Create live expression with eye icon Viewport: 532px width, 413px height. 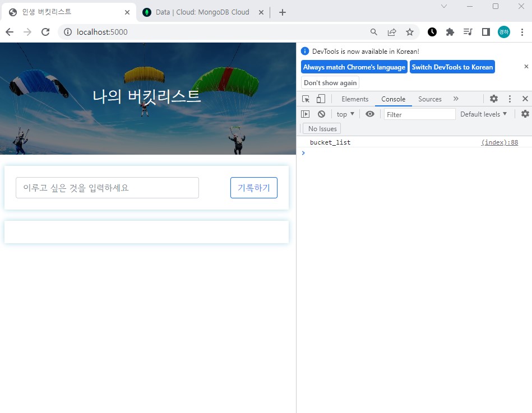point(370,114)
